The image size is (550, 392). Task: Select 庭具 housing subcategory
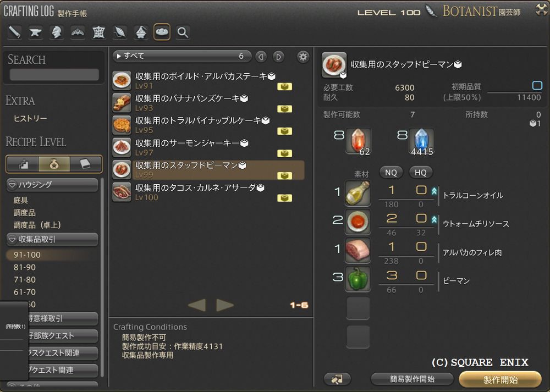(20, 200)
